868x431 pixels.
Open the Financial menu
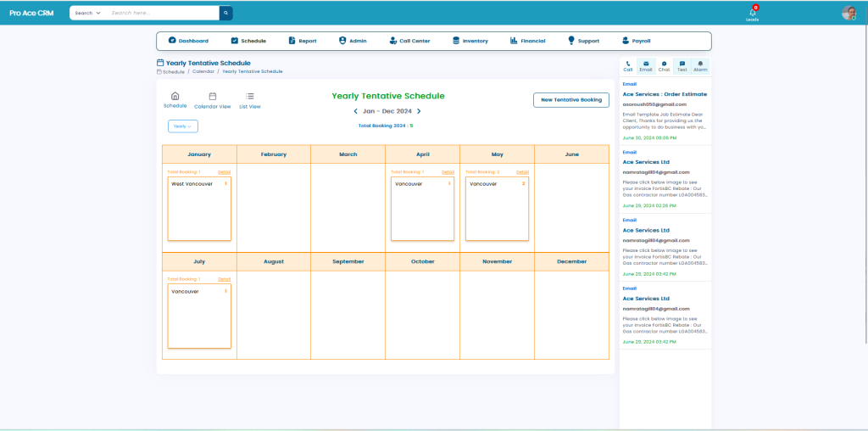pyautogui.click(x=527, y=41)
